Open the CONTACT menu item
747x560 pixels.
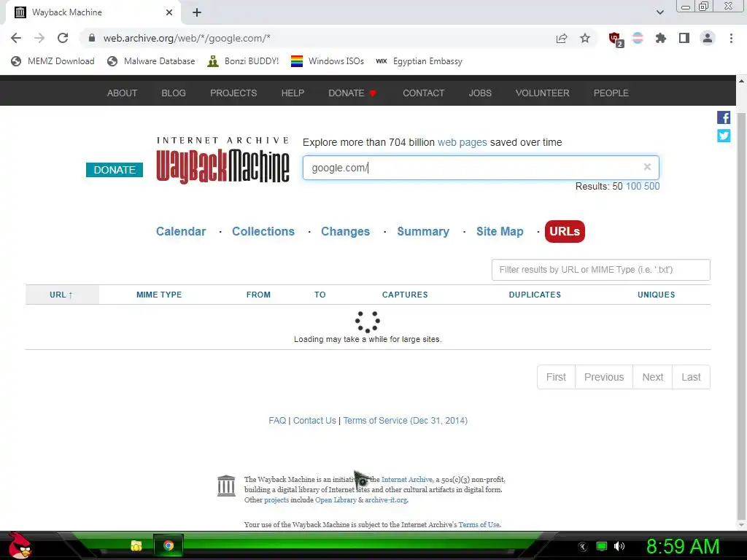pyautogui.click(x=424, y=93)
